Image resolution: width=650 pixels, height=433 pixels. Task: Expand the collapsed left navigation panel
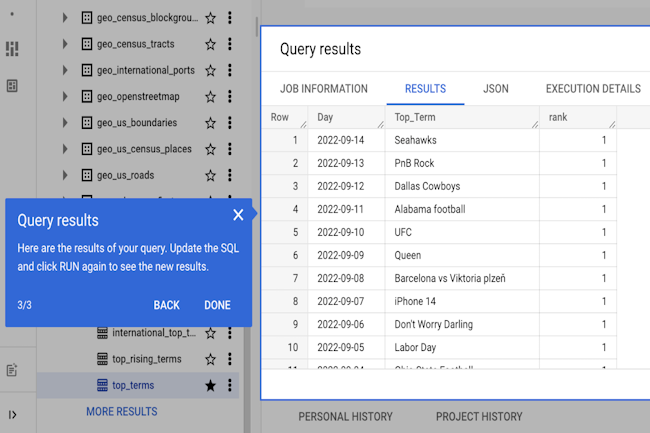(12, 414)
